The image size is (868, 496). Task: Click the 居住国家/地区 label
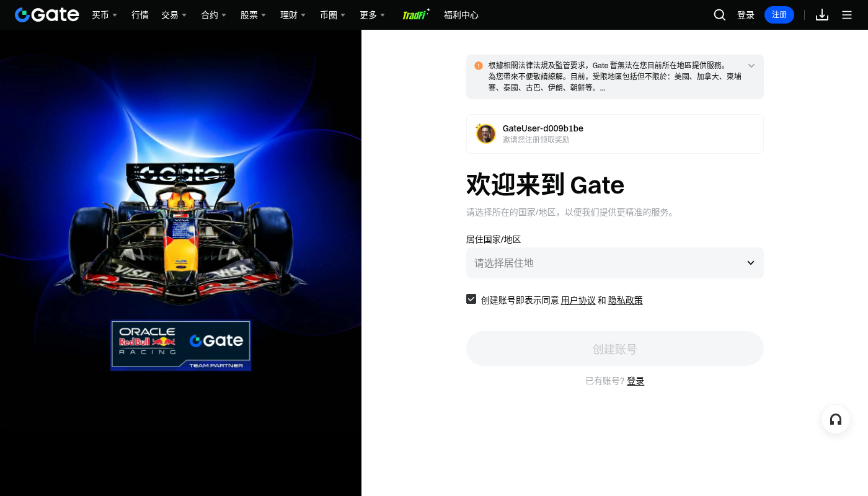[494, 239]
